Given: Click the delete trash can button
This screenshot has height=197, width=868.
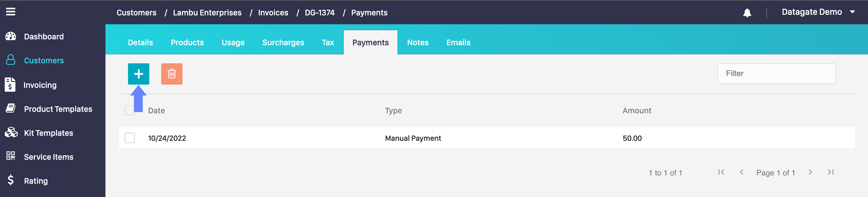Looking at the screenshot, I should [172, 74].
